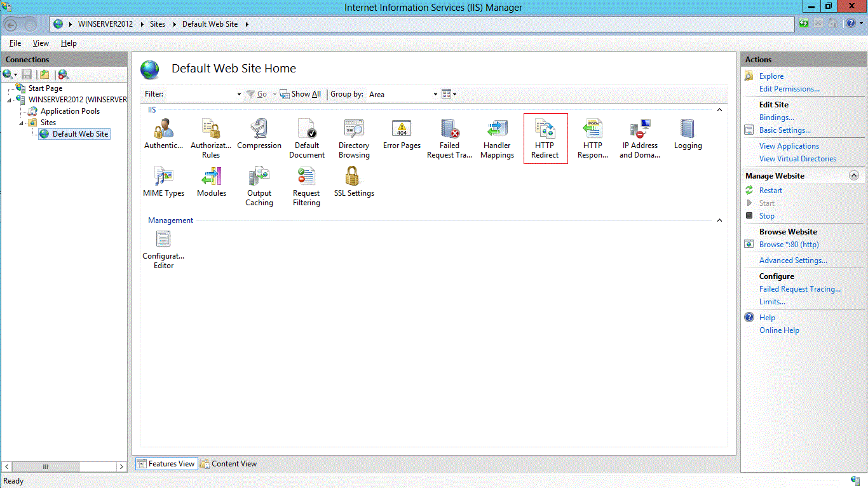Open the Compression feature
Screen dimensions: 868x488
coord(259,135)
